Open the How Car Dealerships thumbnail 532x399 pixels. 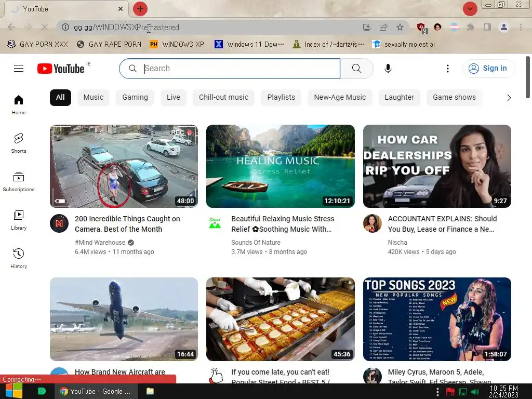(437, 166)
